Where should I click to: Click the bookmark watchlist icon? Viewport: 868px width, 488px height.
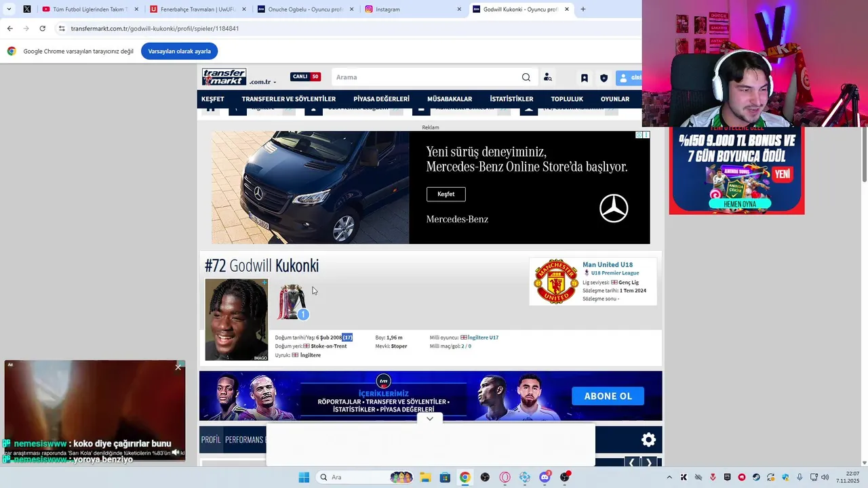click(584, 78)
